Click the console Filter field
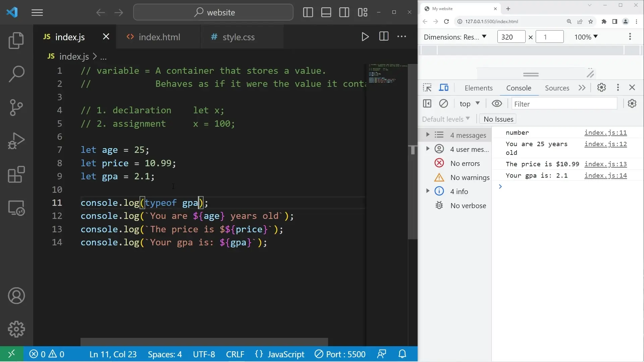The width and height of the screenshot is (644, 362). click(x=565, y=104)
